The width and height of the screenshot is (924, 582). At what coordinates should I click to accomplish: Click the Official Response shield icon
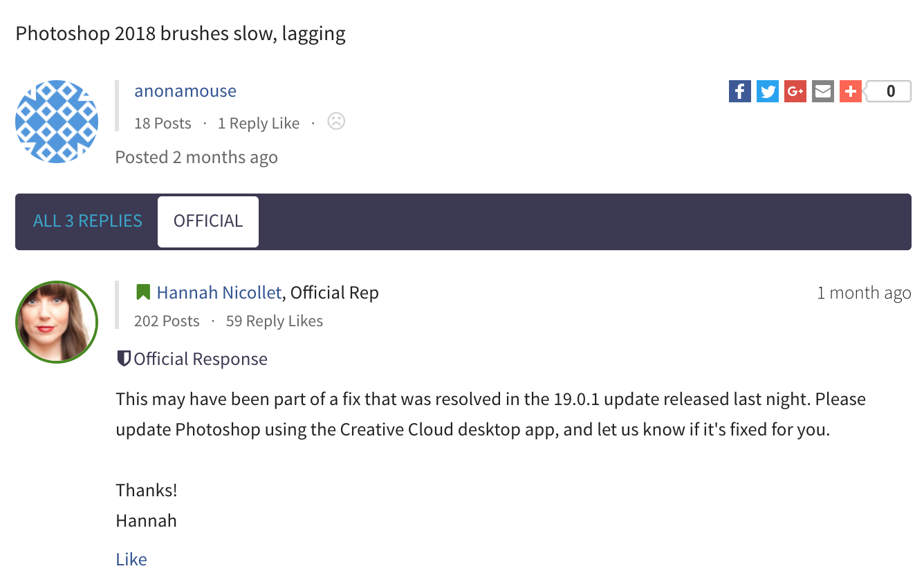[124, 359]
